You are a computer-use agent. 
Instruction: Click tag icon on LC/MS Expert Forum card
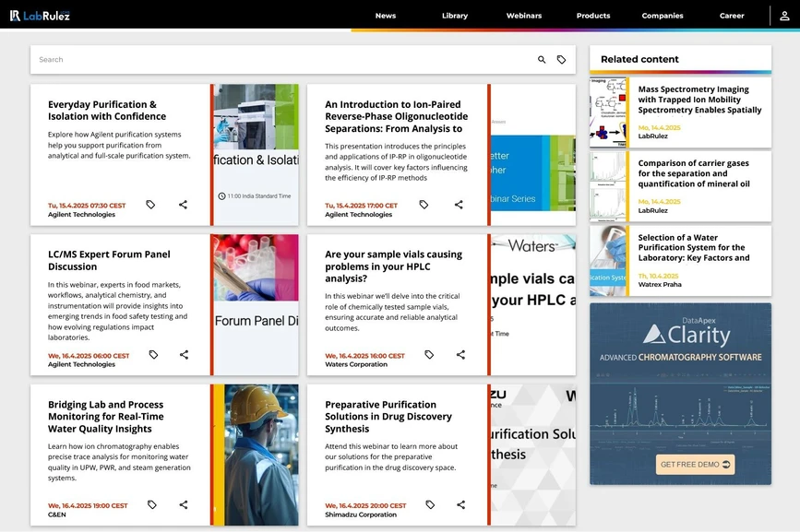click(153, 354)
